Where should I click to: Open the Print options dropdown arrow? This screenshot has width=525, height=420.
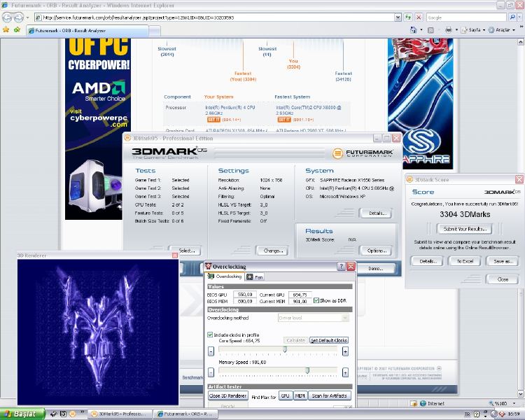pos(456,30)
